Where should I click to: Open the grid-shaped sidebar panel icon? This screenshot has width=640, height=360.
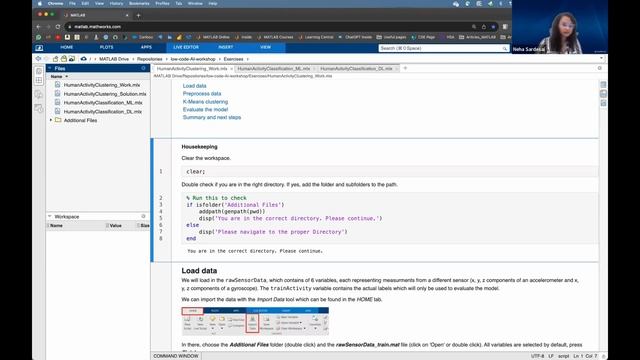coord(39,80)
